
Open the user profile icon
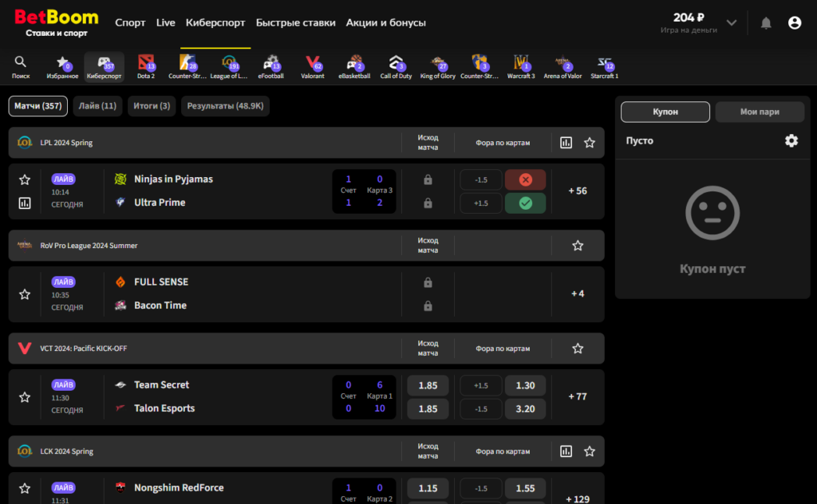click(795, 23)
